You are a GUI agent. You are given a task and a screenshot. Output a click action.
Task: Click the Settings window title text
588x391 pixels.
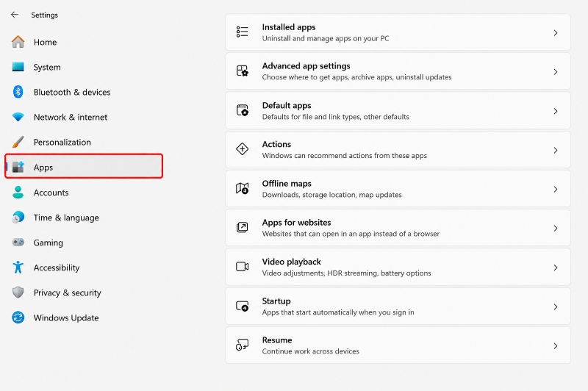click(45, 15)
